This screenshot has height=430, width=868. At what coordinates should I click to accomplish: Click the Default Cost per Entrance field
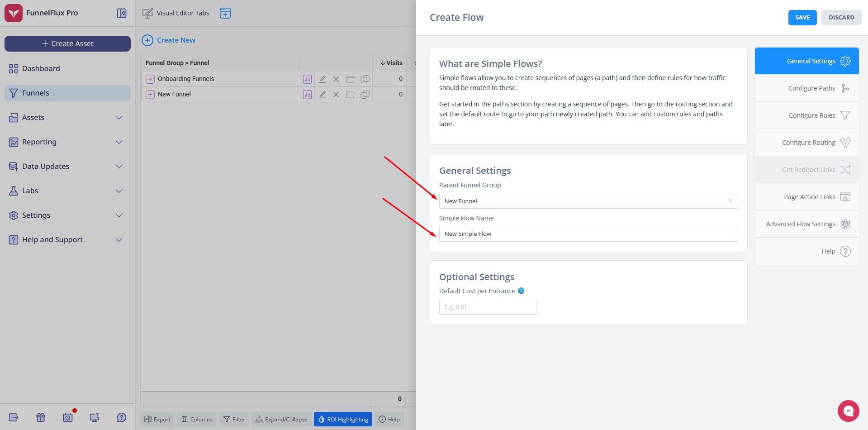point(488,307)
